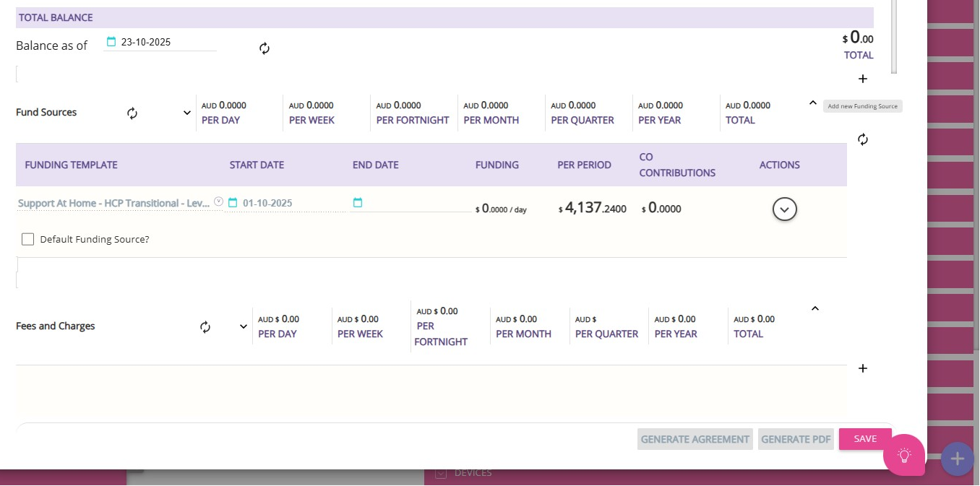
Task: Click the Save button
Action: (865, 439)
